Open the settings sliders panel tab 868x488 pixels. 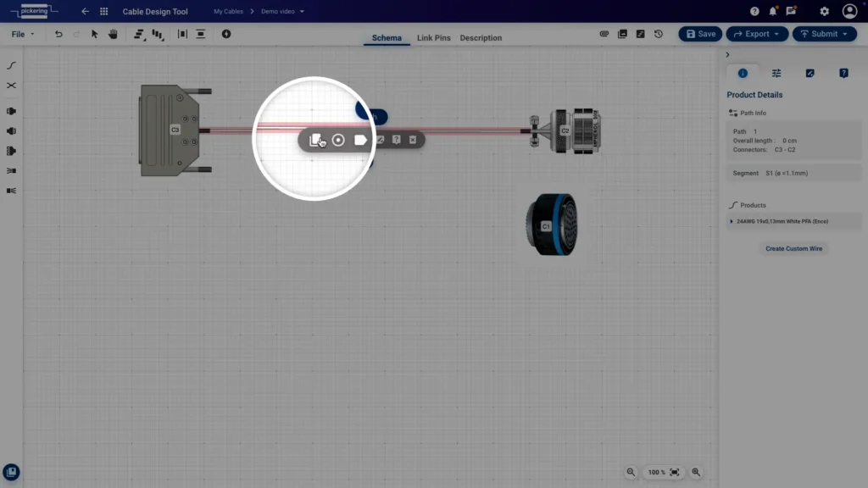(x=776, y=73)
